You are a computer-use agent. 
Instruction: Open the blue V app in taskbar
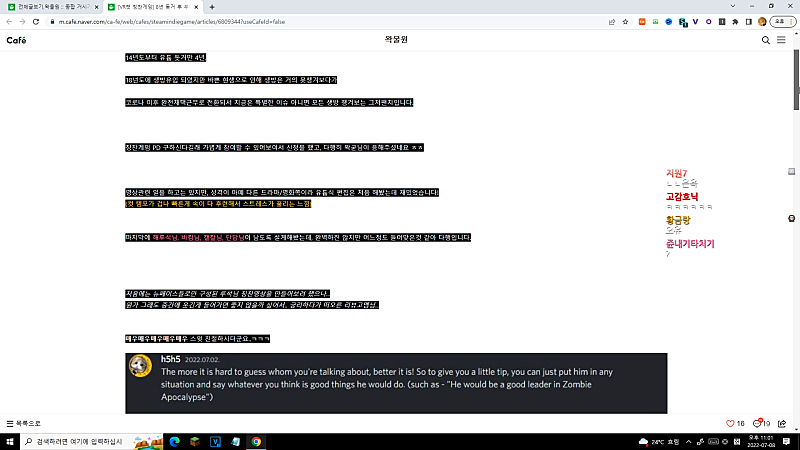coord(215,442)
